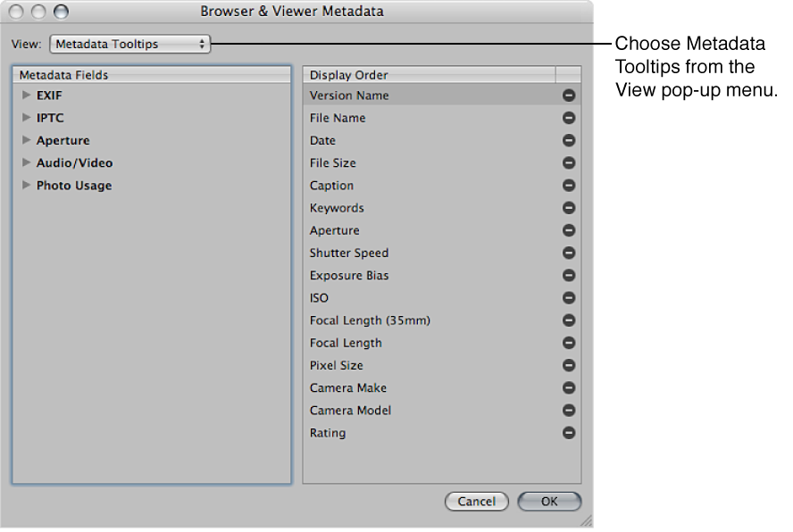
Task: Remove the Date field using its minus button
Action: tap(569, 140)
